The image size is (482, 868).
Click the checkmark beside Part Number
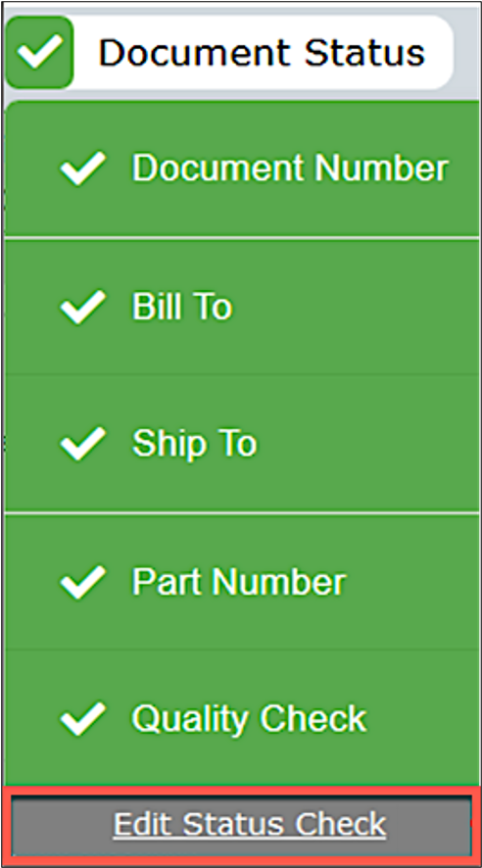pyautogui.click(x=83, y=582)
